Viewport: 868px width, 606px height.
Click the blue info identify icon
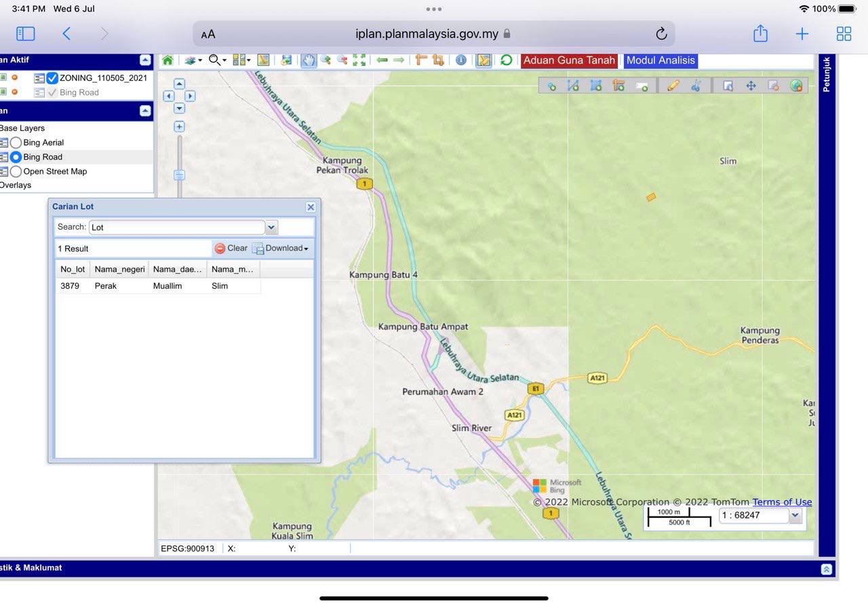click(461, 60)
